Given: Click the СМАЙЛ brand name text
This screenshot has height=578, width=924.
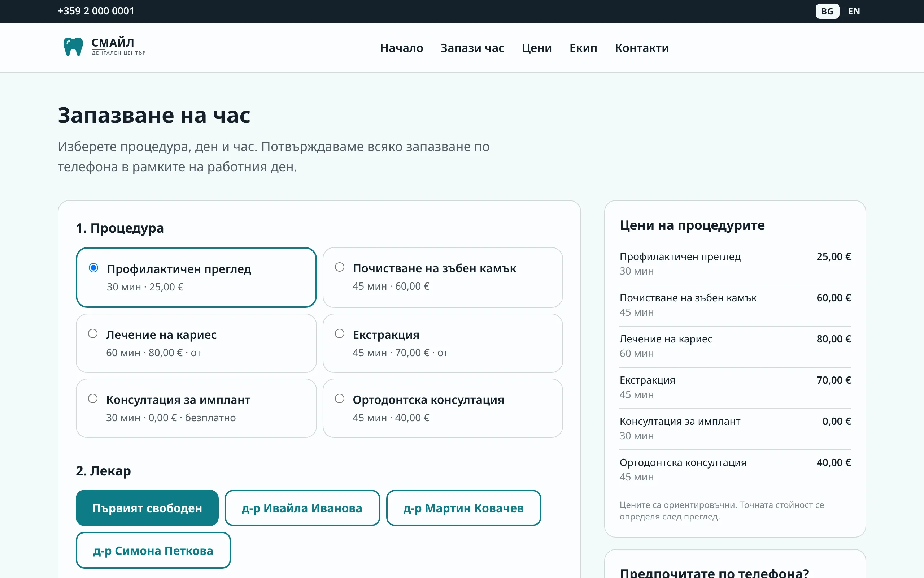Looking at the screenshot, I should [113, 42].
